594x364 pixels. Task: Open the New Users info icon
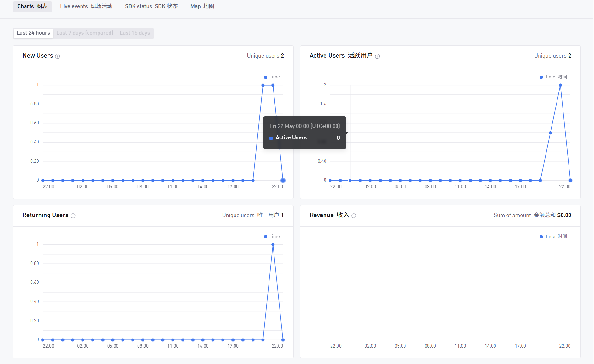58,56
